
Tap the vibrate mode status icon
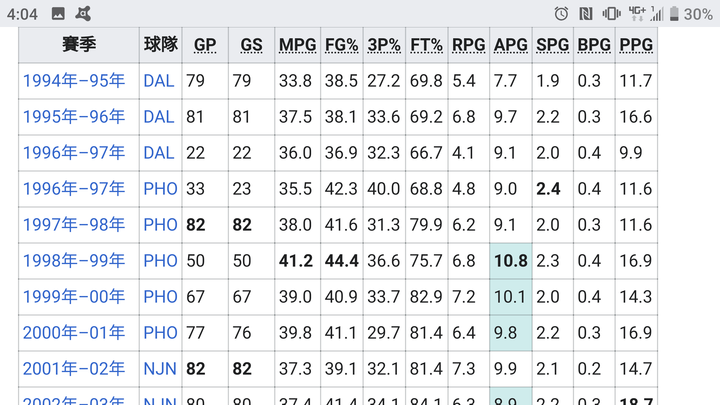pyautogui.click(x=611, y=14)
